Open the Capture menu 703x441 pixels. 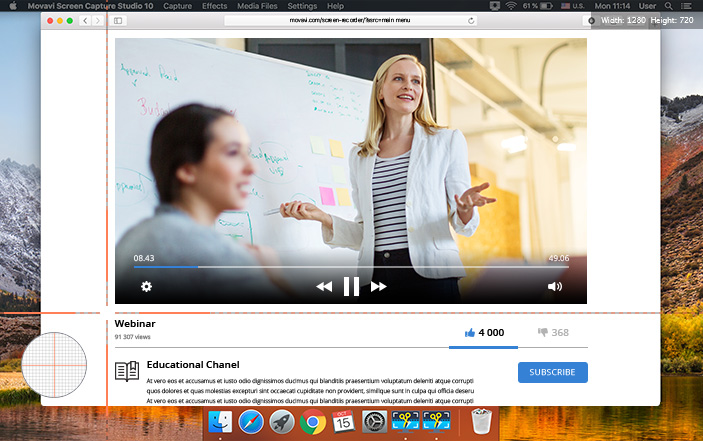coord(178,6)
